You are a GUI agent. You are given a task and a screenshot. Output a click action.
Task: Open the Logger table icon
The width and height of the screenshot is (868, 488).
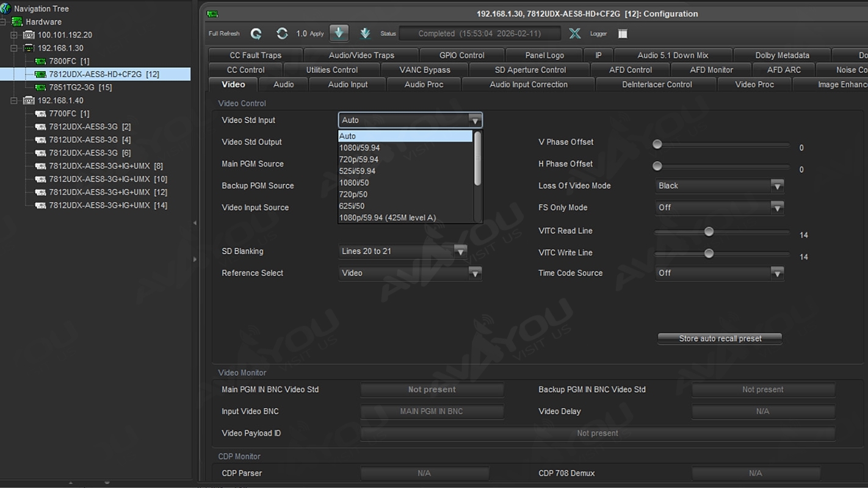click(623, 34)
